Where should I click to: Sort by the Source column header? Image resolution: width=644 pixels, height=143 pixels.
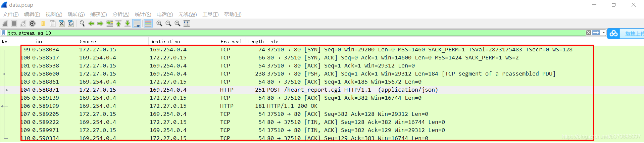coord(113,42)
